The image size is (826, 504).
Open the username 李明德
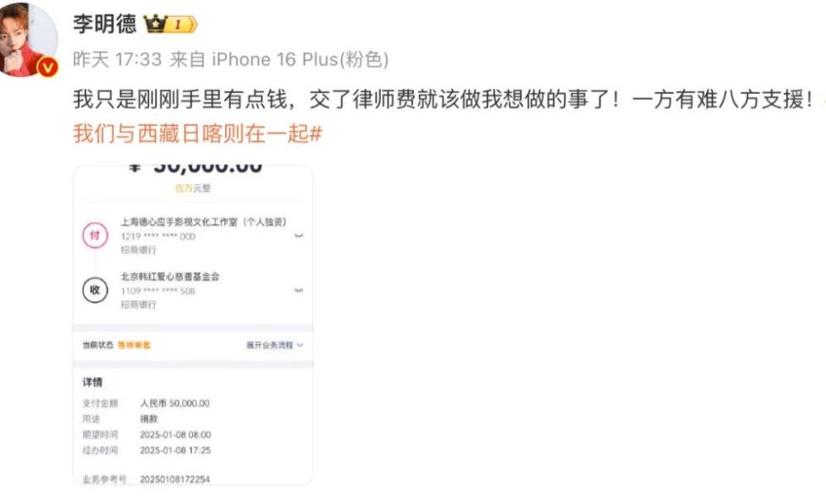[x=104, y=25]
